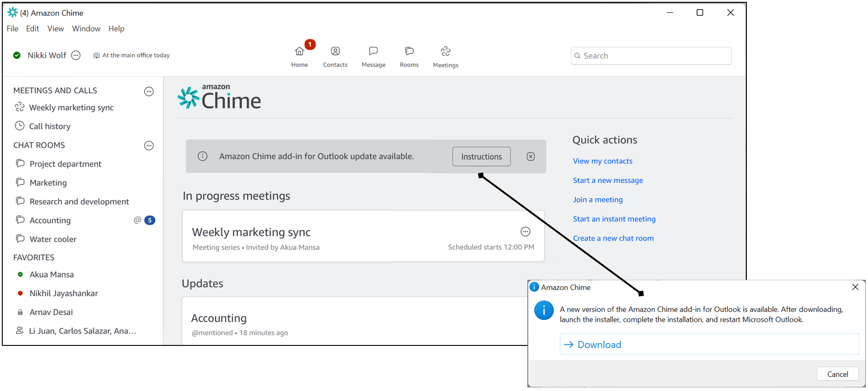Click Join a meeting link
The image size is (868, 391).
click(x=597, y=200)
